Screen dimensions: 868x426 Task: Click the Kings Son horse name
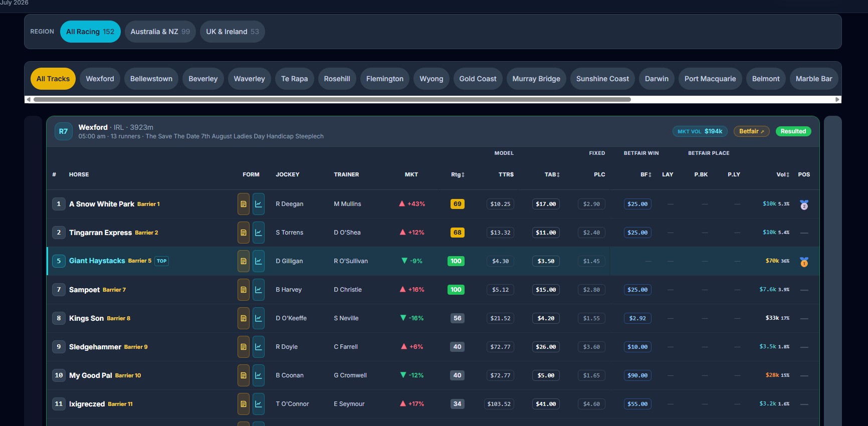[x=86, y=318]
